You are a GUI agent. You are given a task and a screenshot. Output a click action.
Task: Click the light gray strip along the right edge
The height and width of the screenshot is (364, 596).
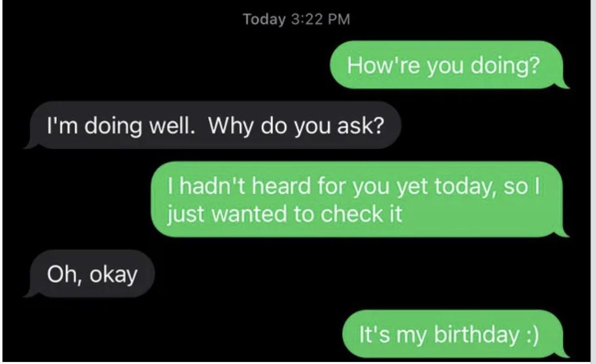pos(593,182)
